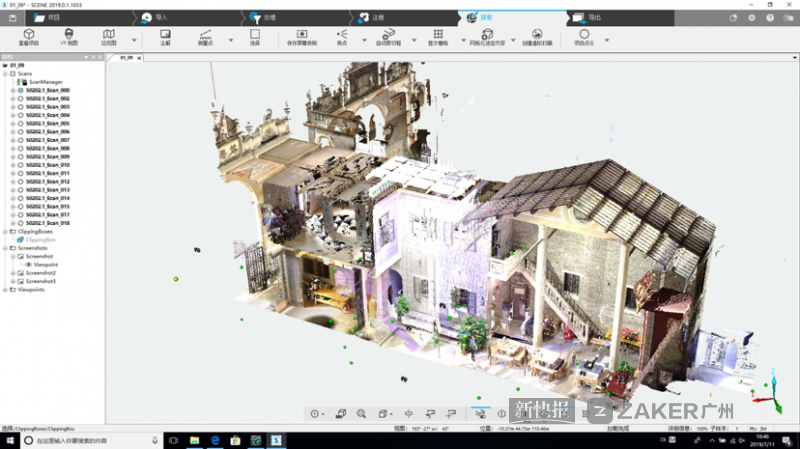Screen dimensions: 800x449
Task: Switch to the 导入 workflow tab
Action: click(x=161, y=17)
